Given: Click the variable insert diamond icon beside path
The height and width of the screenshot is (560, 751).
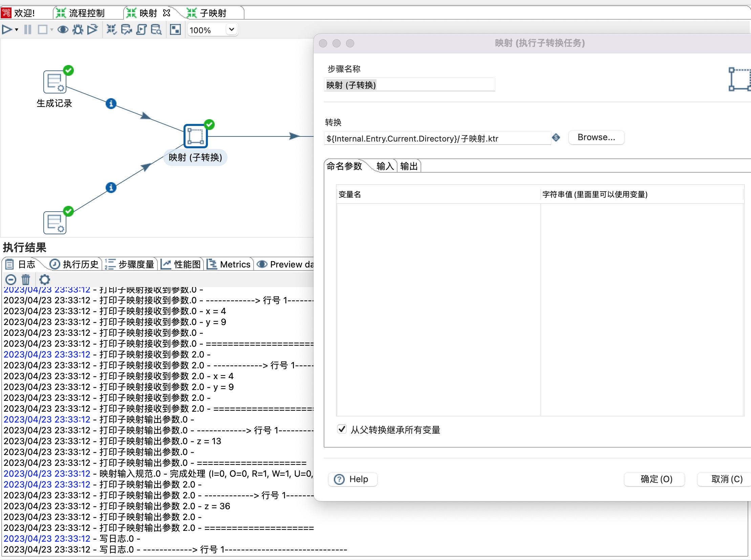Looking at the screenshot, I should click(x=556, y=137).
